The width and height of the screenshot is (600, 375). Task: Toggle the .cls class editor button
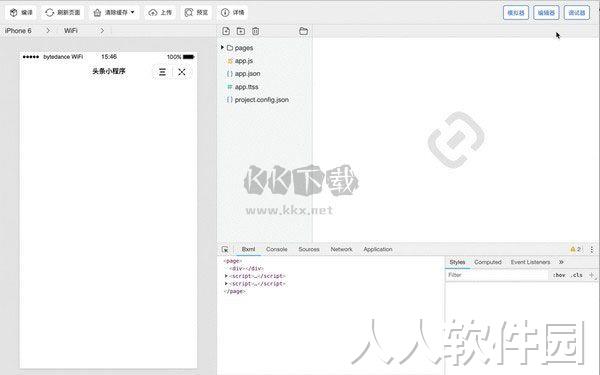click(577, 275)
